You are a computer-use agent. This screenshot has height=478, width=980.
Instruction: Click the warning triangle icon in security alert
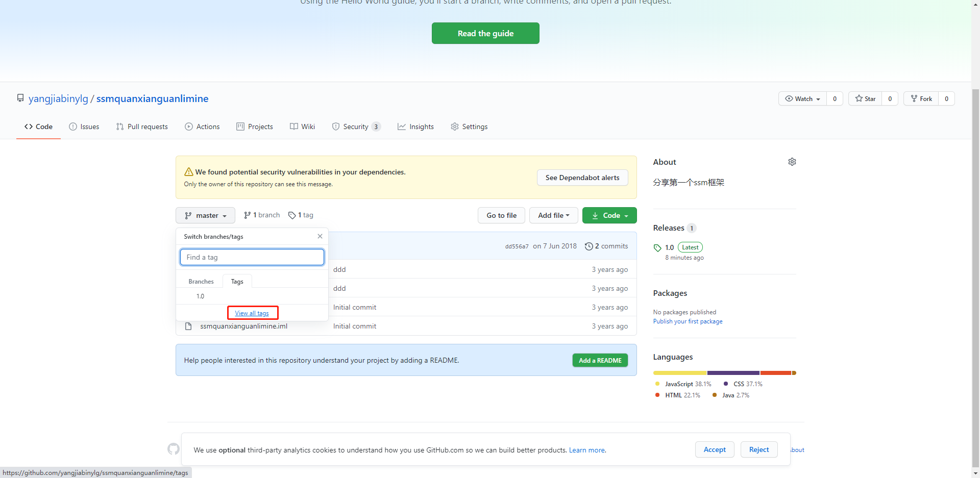click(x=188, y=172)
